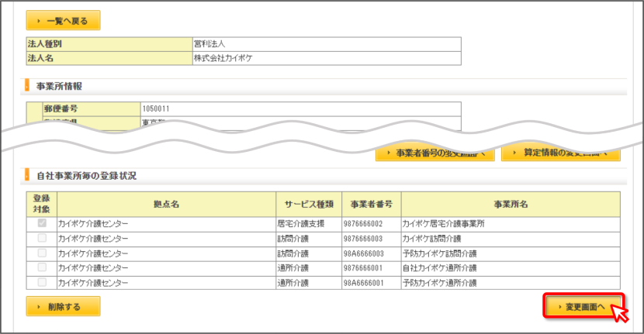Image resolution: width=644 pixels, height=334 pixels.
Task: Open 事業者番号の変更画面へ button
Action: click(x=435, y=153)
